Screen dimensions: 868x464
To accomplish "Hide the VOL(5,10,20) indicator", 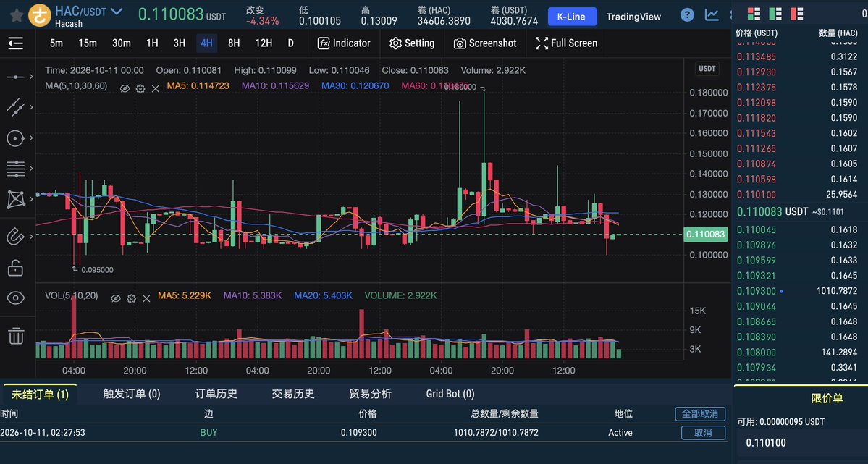I will tap(116, 298).
